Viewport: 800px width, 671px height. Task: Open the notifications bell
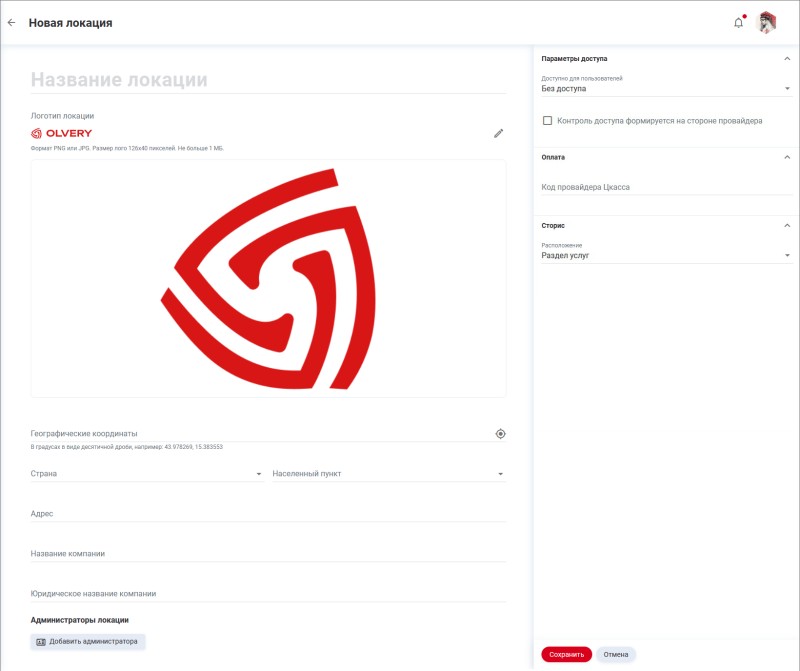[x=738, y=22]
